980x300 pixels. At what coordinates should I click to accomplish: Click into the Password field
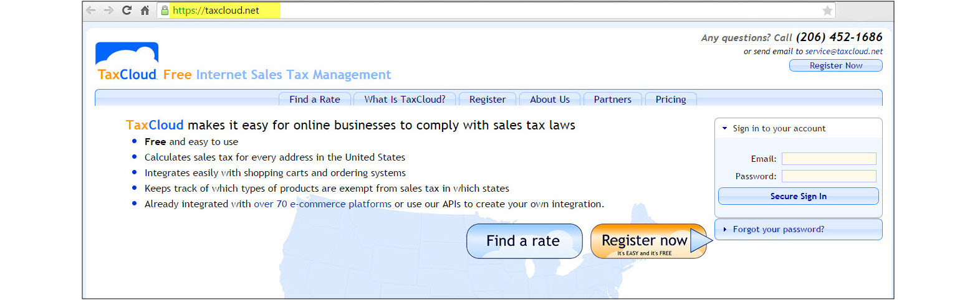(829, 176)
